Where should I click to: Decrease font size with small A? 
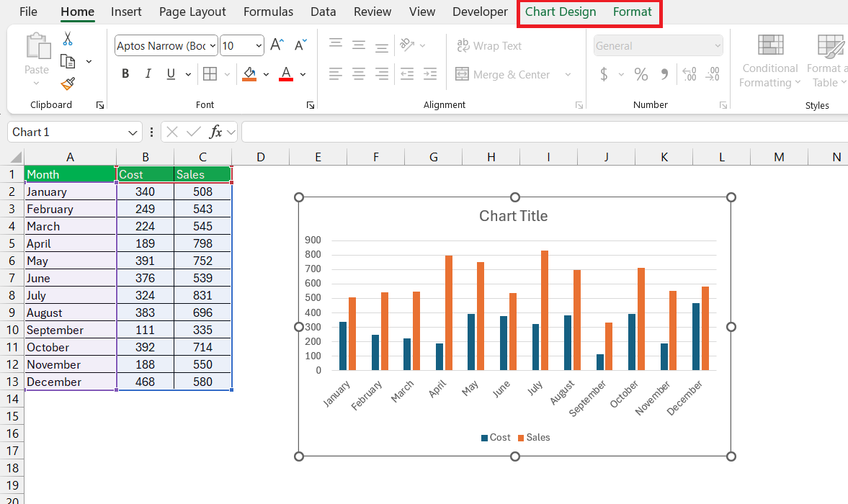(x=300, y=45)
